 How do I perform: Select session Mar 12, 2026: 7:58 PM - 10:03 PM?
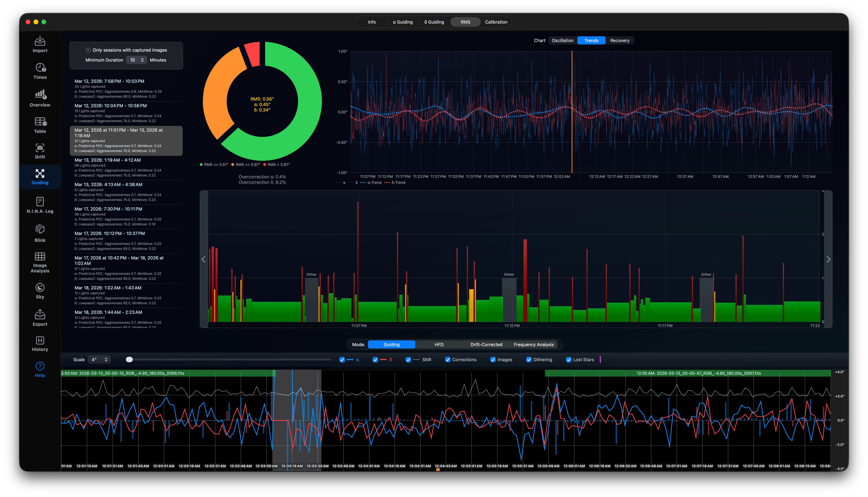click(x=126, y=89)
